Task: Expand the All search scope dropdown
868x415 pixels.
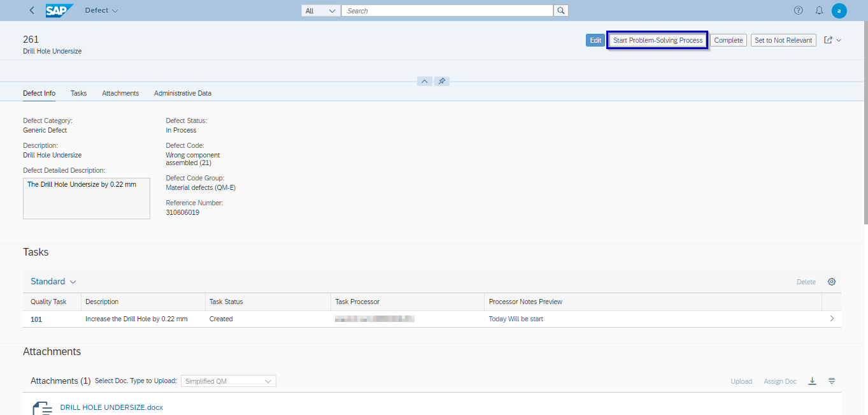Action: pos(320,10)
